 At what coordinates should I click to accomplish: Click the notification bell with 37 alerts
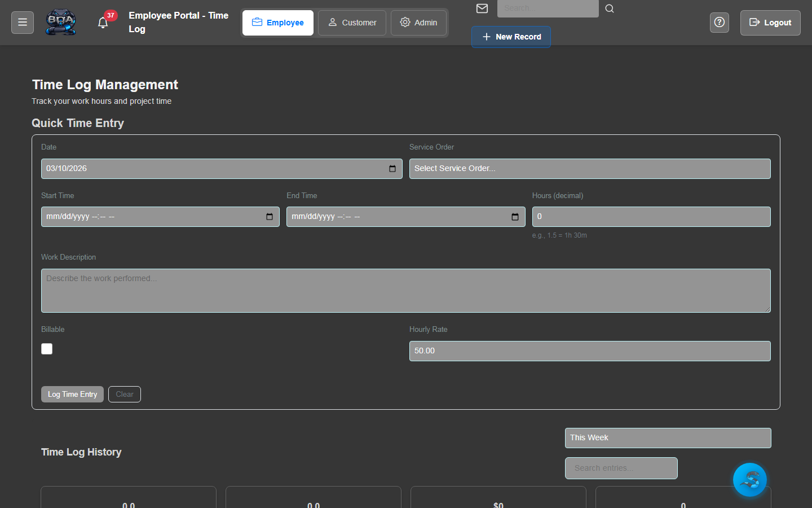tap(103, 21)
